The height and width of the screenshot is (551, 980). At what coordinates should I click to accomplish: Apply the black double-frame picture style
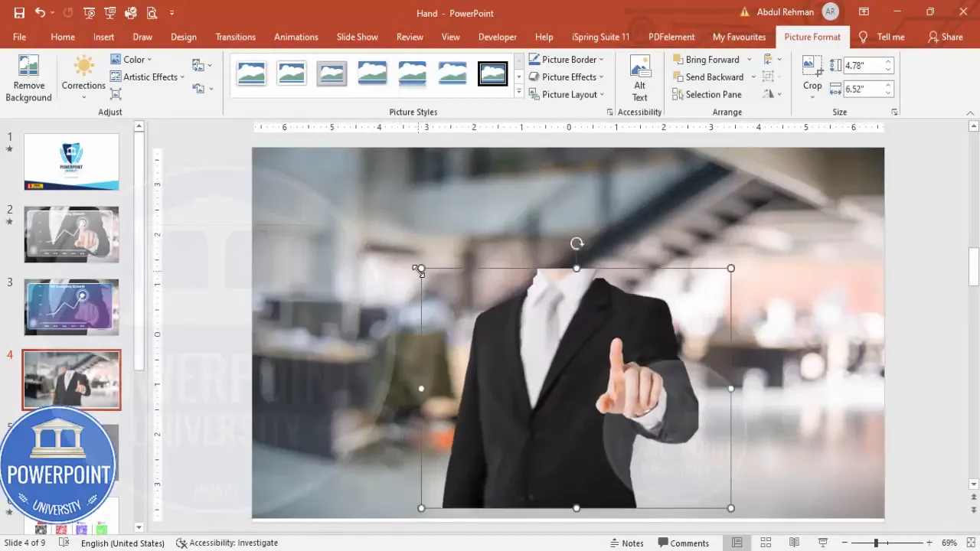click(492, 73)
